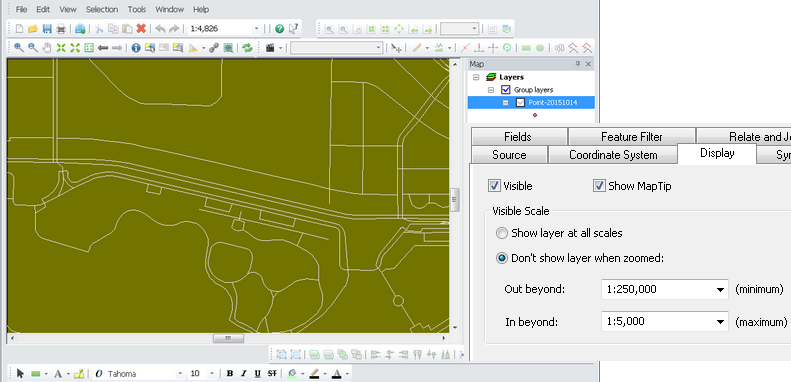Select the Zoom Out magnifier tool
This screenshot has height=382, width=791.
33,48
